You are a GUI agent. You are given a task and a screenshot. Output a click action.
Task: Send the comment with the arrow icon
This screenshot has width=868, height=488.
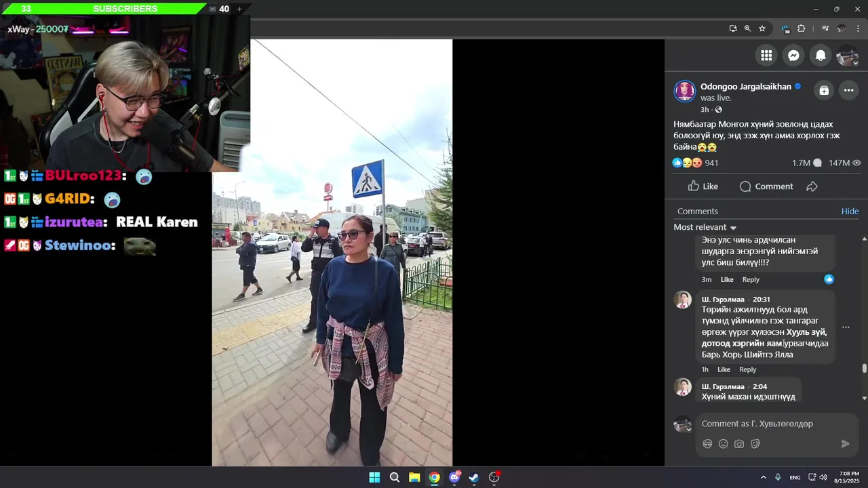846,444
